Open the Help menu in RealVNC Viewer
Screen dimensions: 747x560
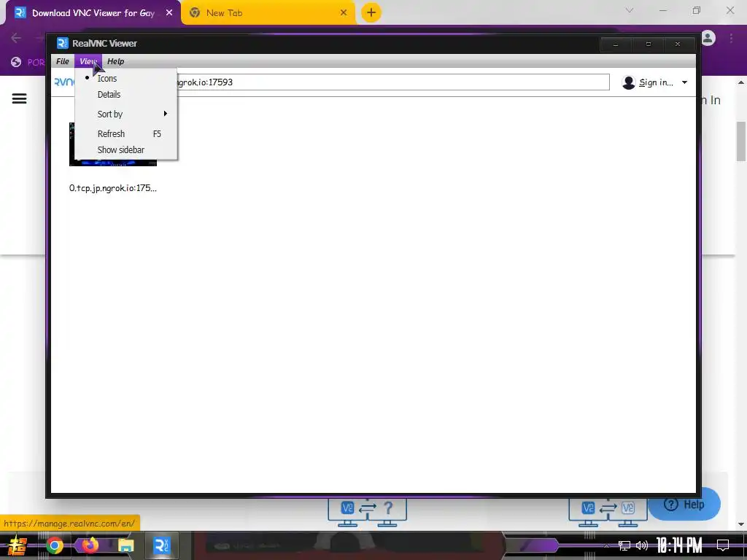(115, 61)
